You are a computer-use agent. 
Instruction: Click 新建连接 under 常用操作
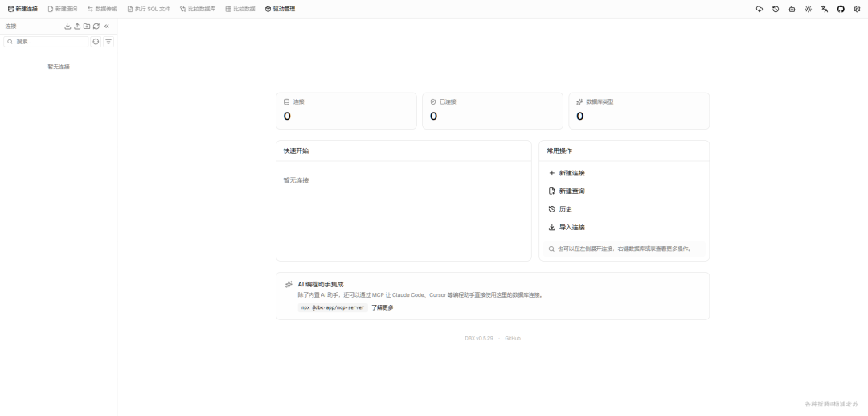pyautogui.click(x=567, y=173)
